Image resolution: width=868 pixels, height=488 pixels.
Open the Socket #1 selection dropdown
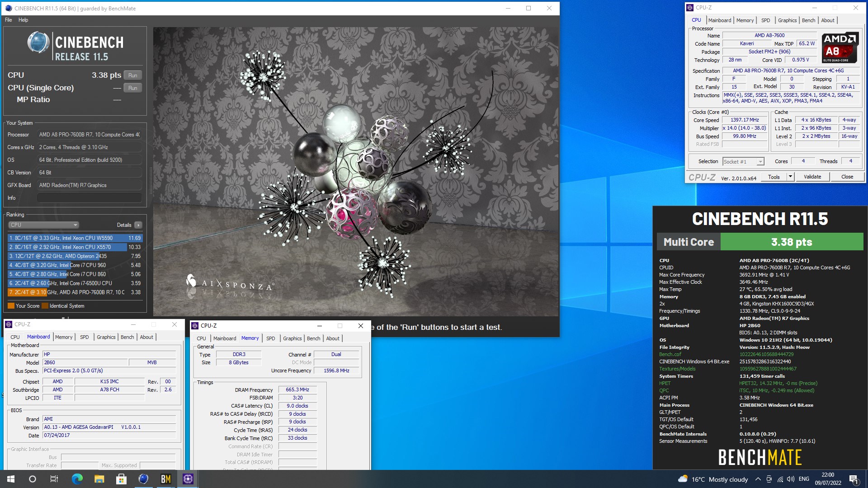pyautogui.click(x=743, y=162)
